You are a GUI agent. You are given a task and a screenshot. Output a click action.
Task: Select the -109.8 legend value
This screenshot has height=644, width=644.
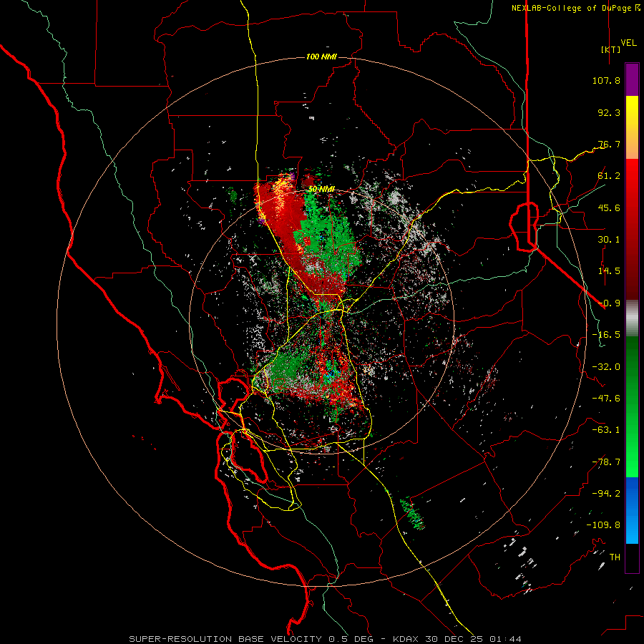click(603, 525)
